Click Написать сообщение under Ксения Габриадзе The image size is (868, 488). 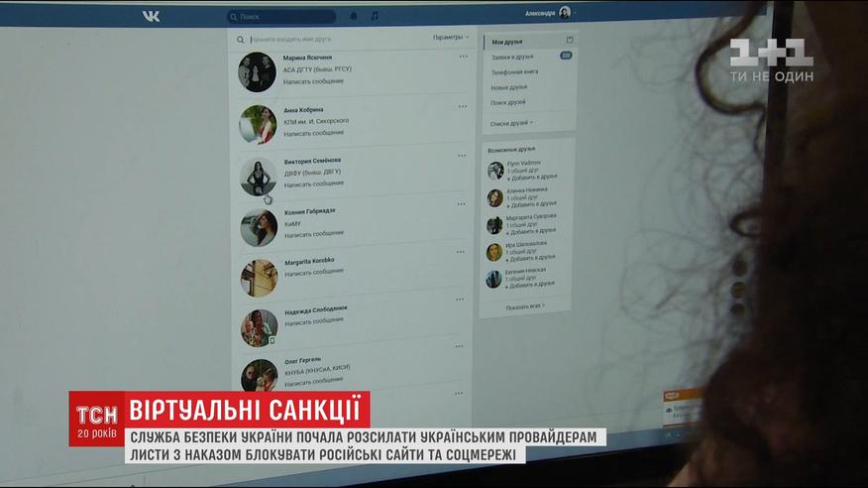click(313, 234)
